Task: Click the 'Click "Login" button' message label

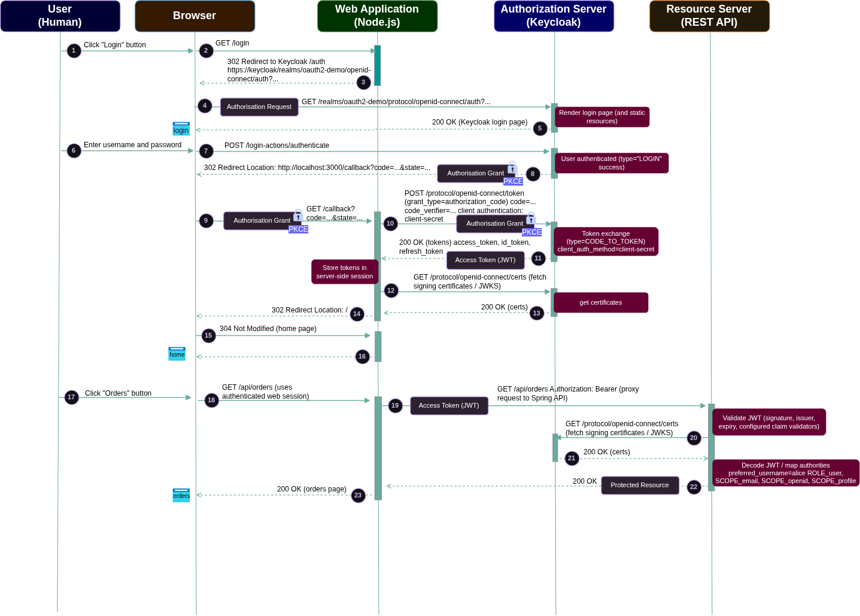Action: [x=115, y=45]
